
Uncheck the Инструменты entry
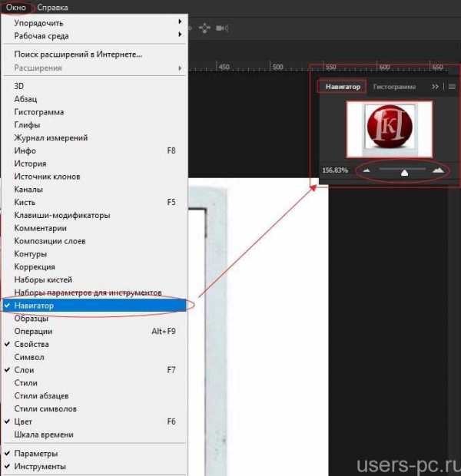95,466
